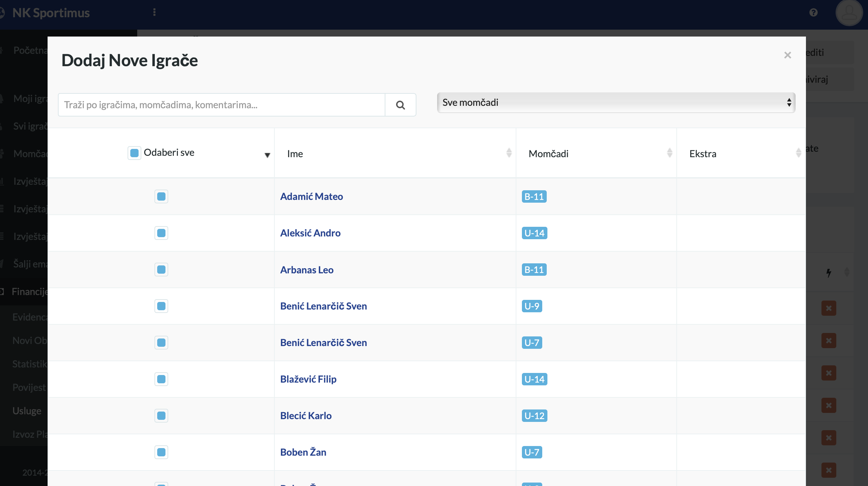Toggle checkbox for Boben Žan
Image resolution: width=868 pixels, height=486 pixels.
click(161, 452)
